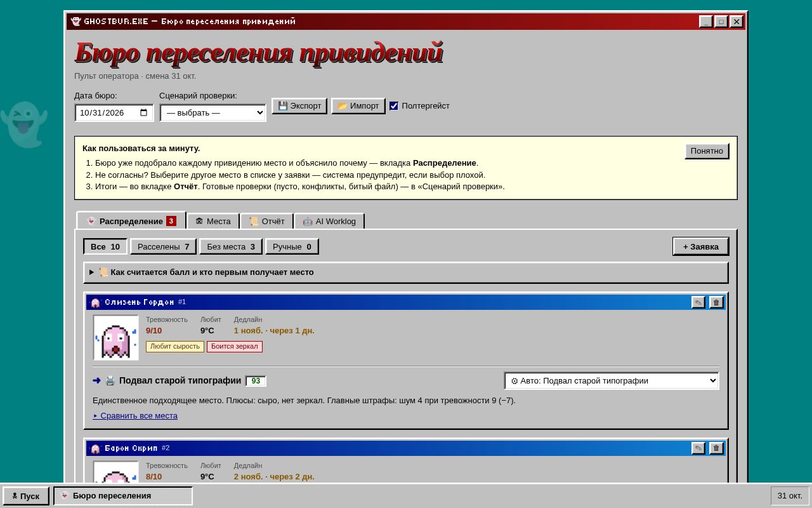Click the ghost icon in Слизень Гордон's title bar

96,302
